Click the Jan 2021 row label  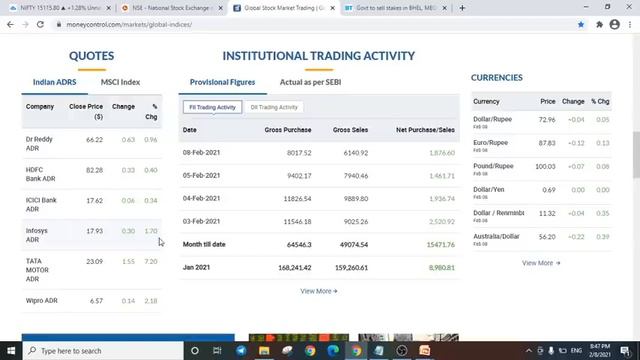pos(196,267)
